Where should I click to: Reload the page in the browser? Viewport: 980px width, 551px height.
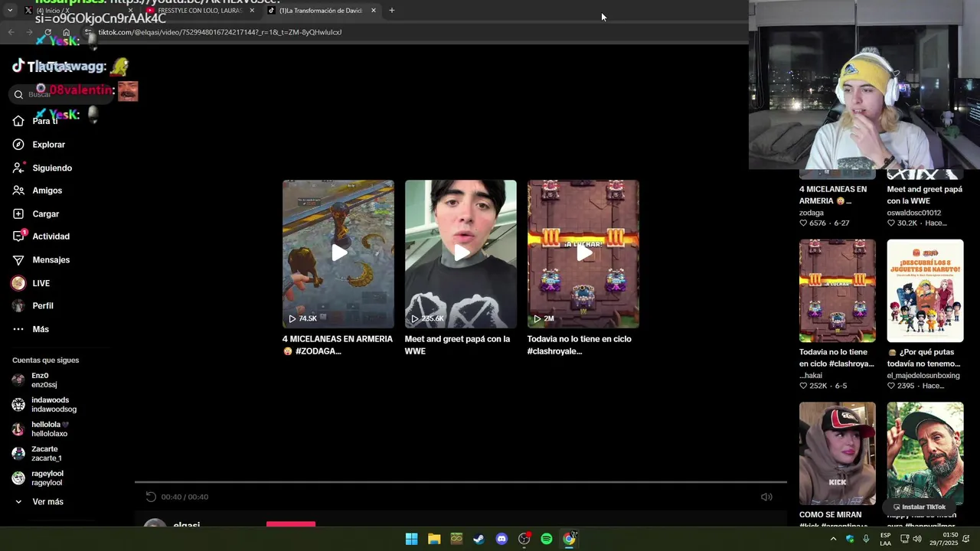(x=47, y=32)
